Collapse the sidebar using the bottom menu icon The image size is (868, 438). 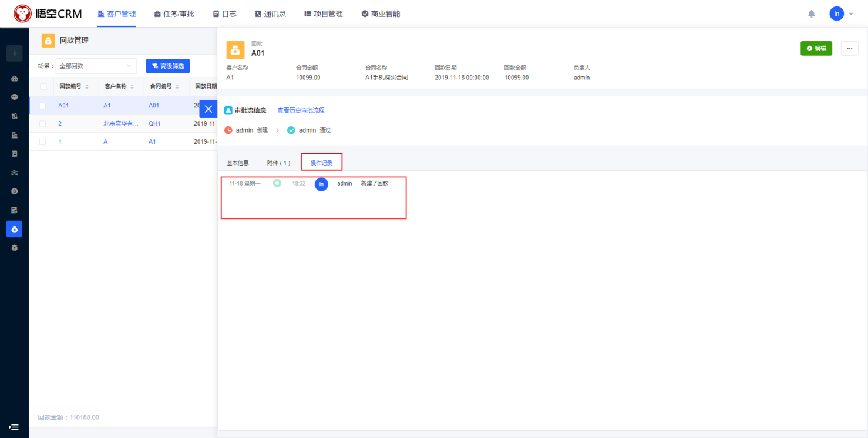pos(14,427)
